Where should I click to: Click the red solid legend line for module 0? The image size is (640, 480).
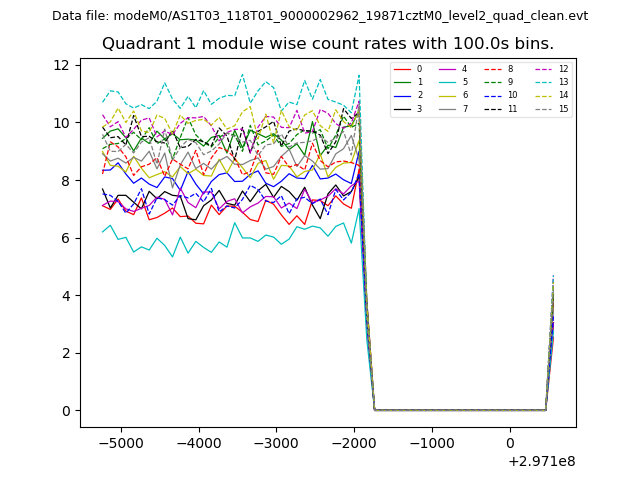point(402,69)
